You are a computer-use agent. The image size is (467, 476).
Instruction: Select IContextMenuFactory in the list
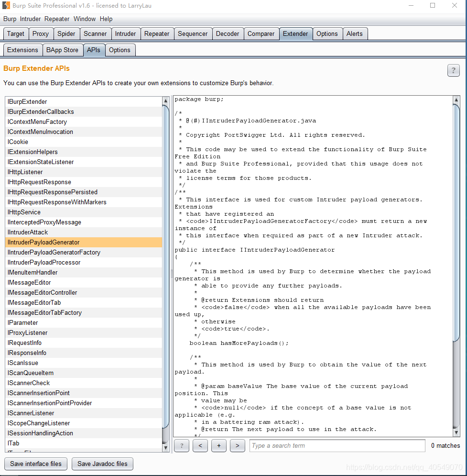84,122
